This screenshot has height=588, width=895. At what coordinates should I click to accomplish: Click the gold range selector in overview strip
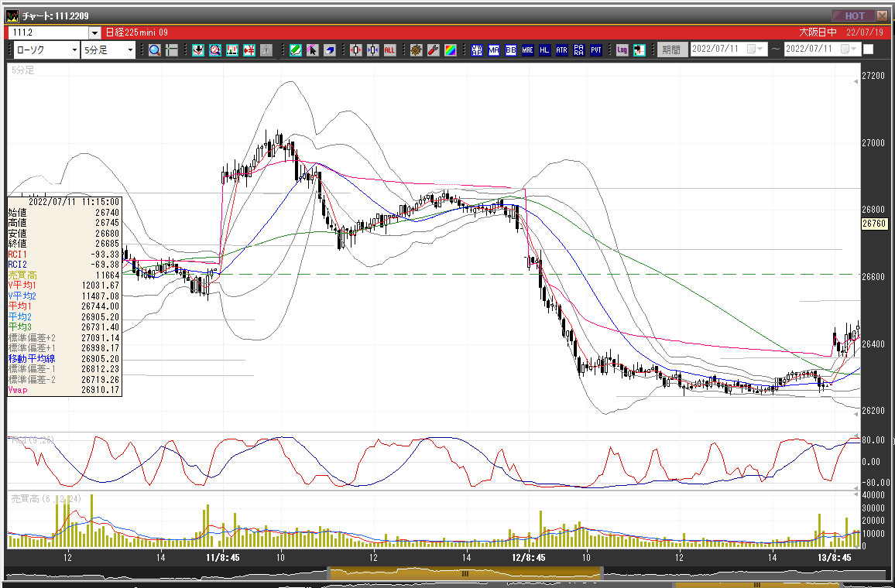click(x=465, y=573)
